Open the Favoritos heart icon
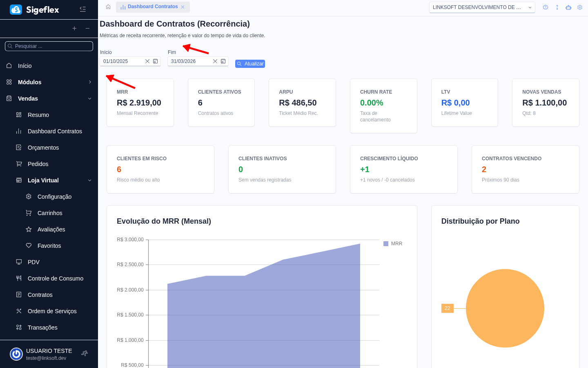Image resolution: width=588 pixels, height=368 pixels. click(28, 245)
